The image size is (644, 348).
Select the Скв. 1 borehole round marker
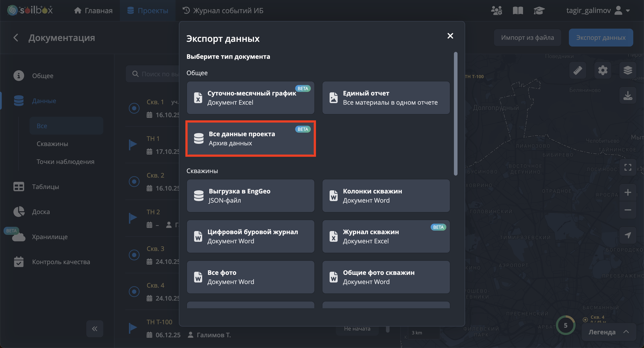click(x=134, y=108)
